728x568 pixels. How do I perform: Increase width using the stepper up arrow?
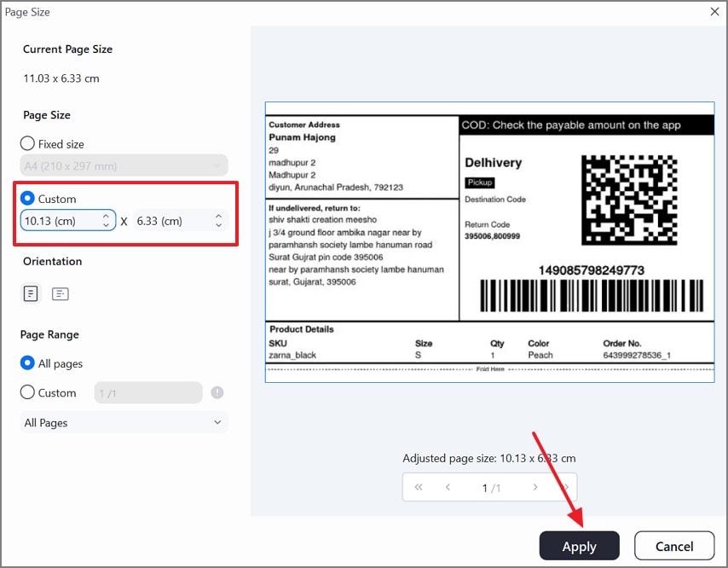105,216
